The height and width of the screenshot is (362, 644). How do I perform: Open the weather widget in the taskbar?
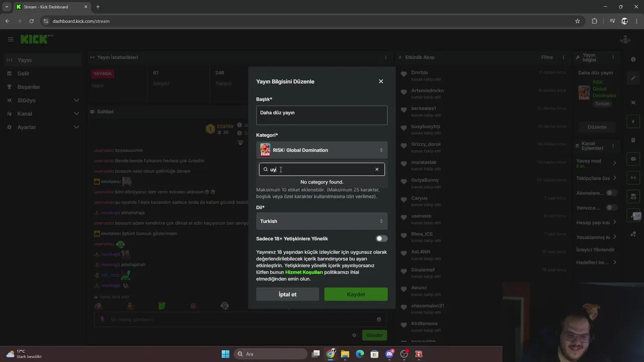tap(24, 354)
